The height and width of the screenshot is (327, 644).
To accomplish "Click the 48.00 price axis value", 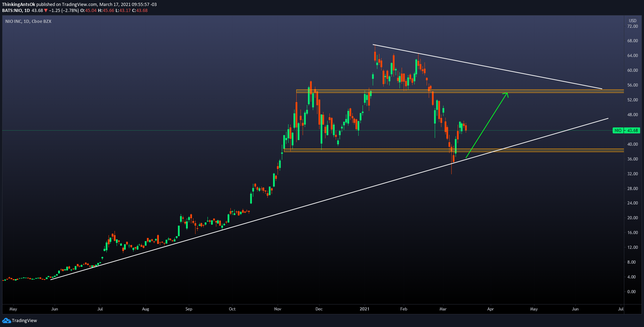I will click(632, 115).
